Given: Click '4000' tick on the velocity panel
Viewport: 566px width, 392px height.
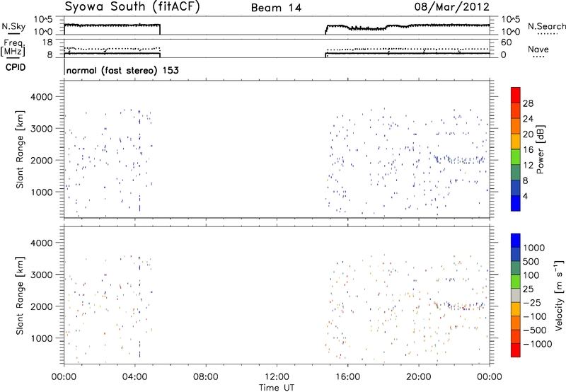Looking at the screenshot, I should click(x=41, y=243).
